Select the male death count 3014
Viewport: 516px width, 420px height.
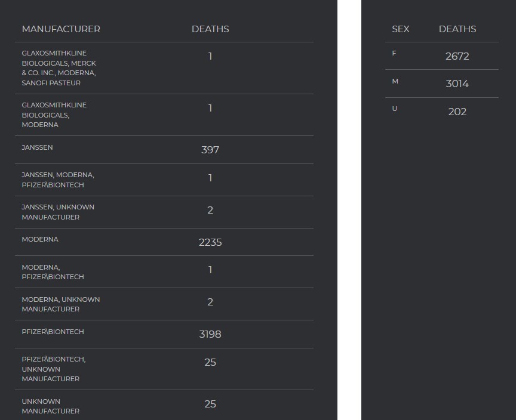457,84
